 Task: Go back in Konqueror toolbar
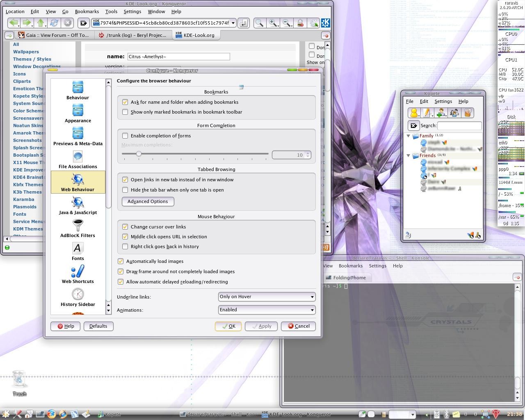14,23
